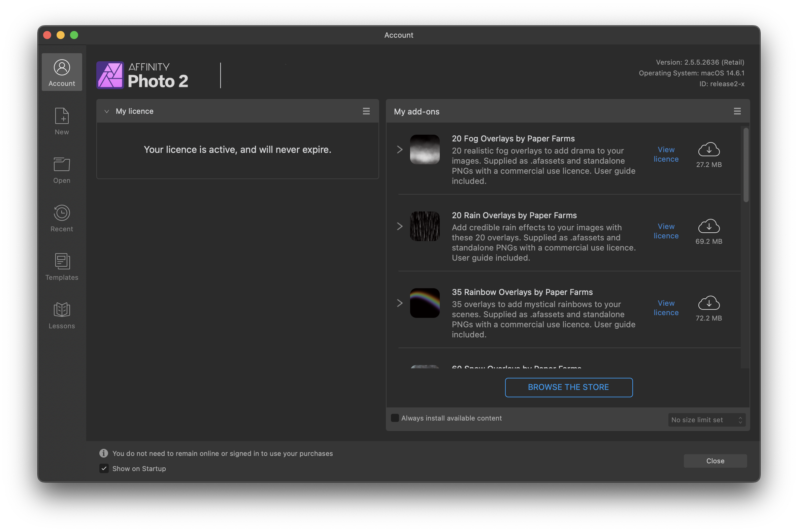This screenshot has height=532, width=798.
Task: Expand the 20 Rain Overlays add-on row
Action: (x=400, y=226)
